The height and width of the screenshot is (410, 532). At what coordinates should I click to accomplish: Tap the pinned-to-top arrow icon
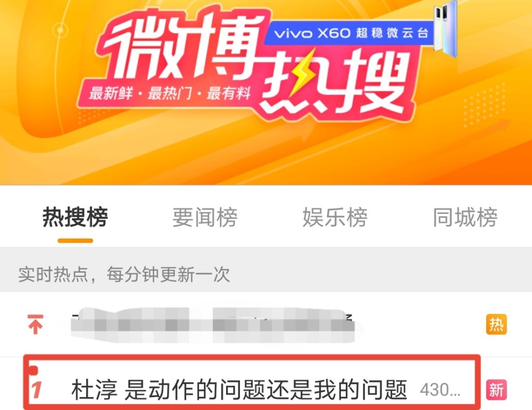[x=35, y=324]
